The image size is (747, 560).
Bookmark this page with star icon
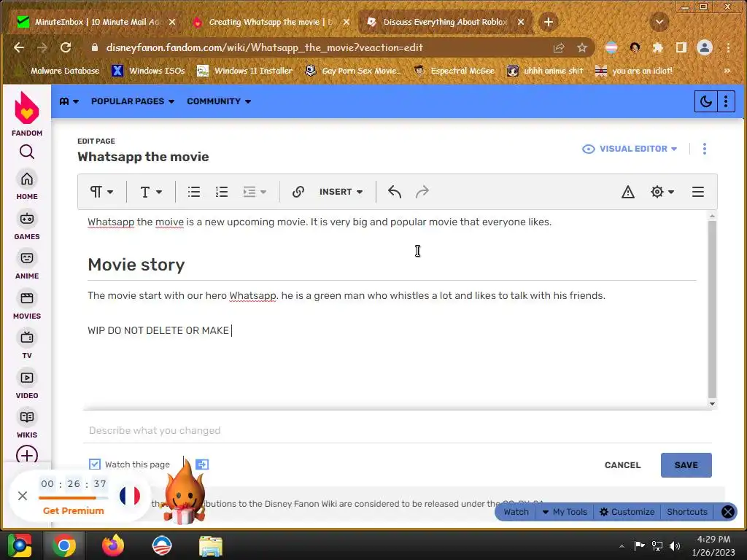[581, 47]
